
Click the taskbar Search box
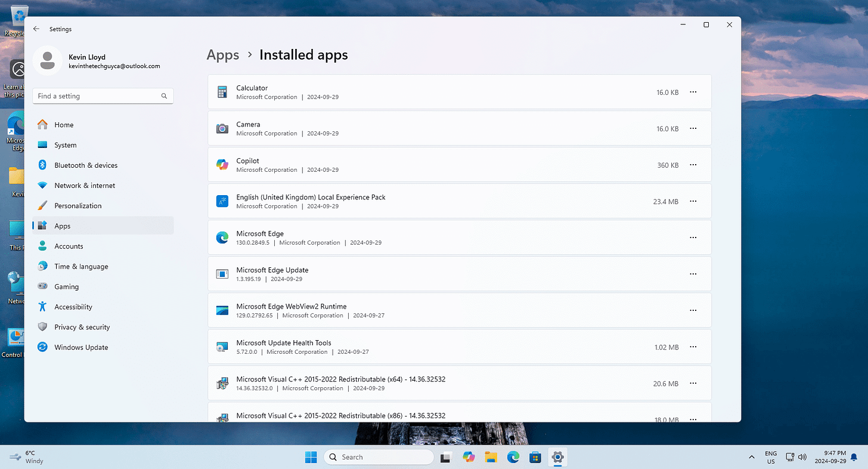(x=379, y=457)
